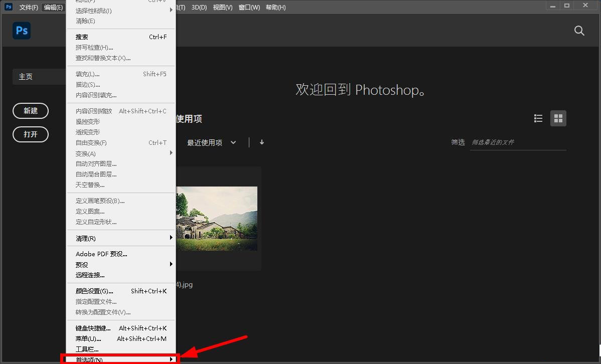Open the 帮助(H) menu

click(x=275, y=8)
